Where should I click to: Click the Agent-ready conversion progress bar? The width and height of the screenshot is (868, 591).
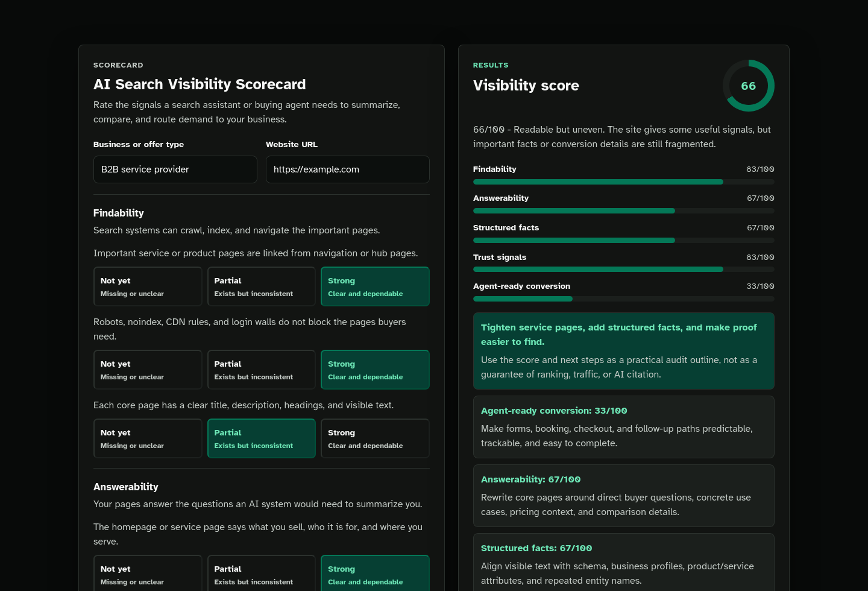[x=624, y=299]
